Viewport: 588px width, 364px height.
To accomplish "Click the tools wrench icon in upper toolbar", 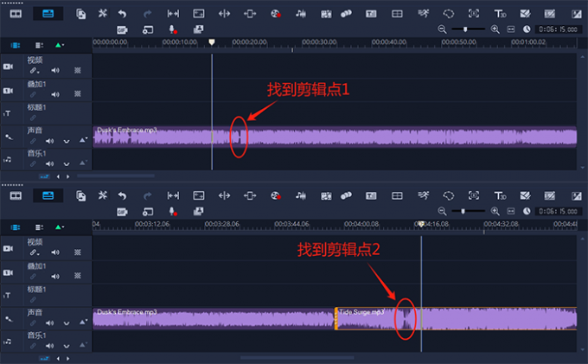I will click(102, 14).
